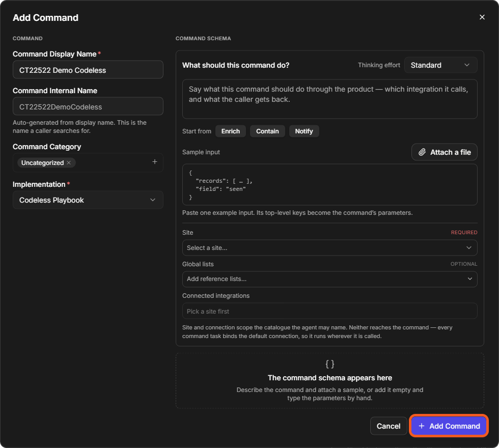Remove the Uncategorized category tag

pos(69,162)
